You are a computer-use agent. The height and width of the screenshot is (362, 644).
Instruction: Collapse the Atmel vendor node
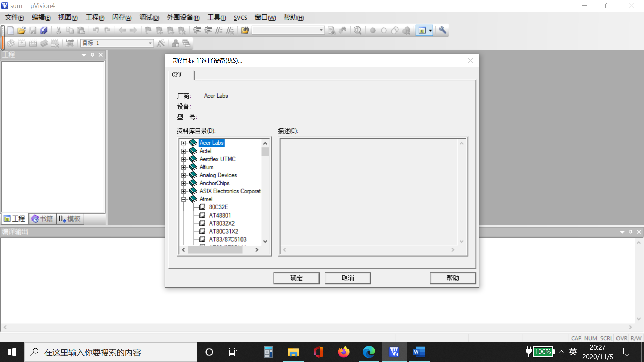point(184,199)
